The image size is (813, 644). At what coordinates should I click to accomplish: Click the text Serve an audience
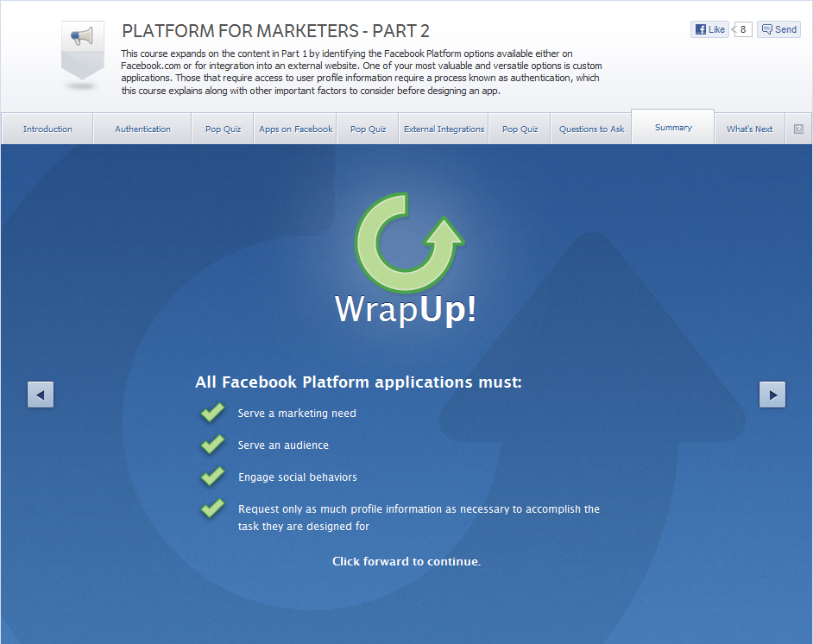[x=283, y=445]
